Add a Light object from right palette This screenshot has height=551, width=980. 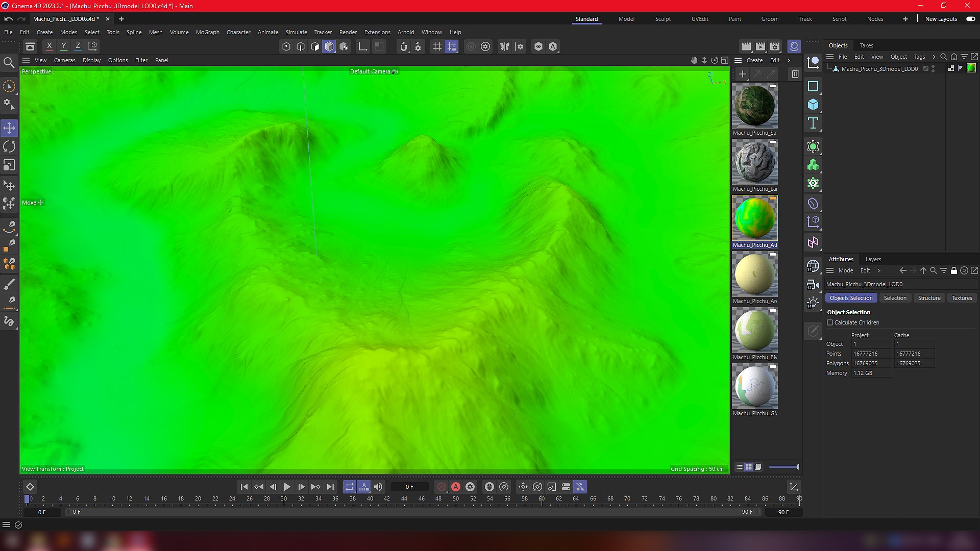point(813,303)
